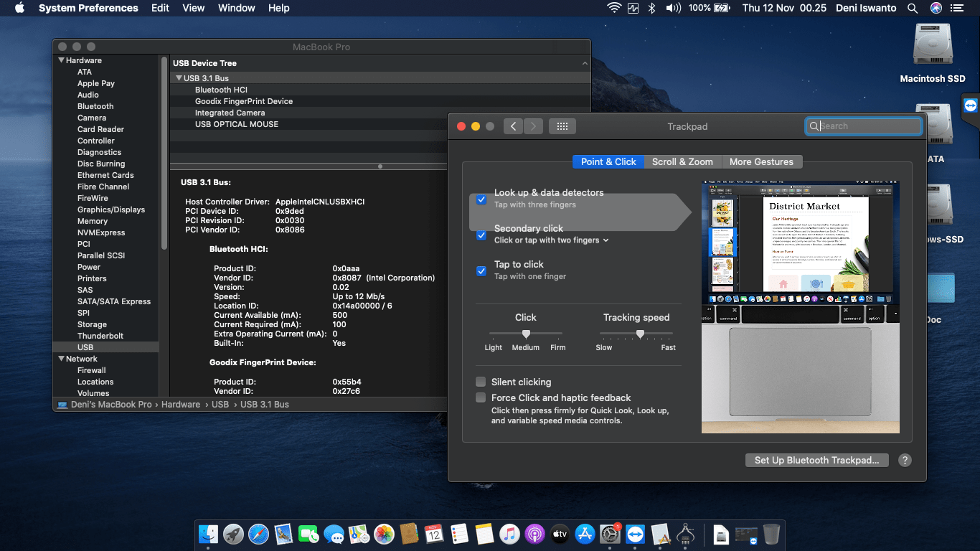
Task: Select Graphics/Displays in the sidebar
Action: point(111,209)
